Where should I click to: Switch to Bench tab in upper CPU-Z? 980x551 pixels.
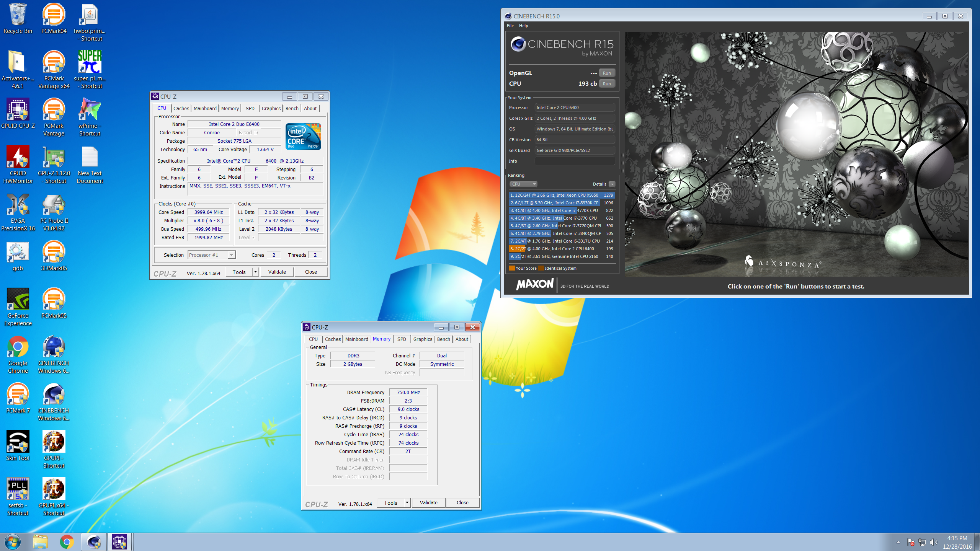[x=292, y=109]
